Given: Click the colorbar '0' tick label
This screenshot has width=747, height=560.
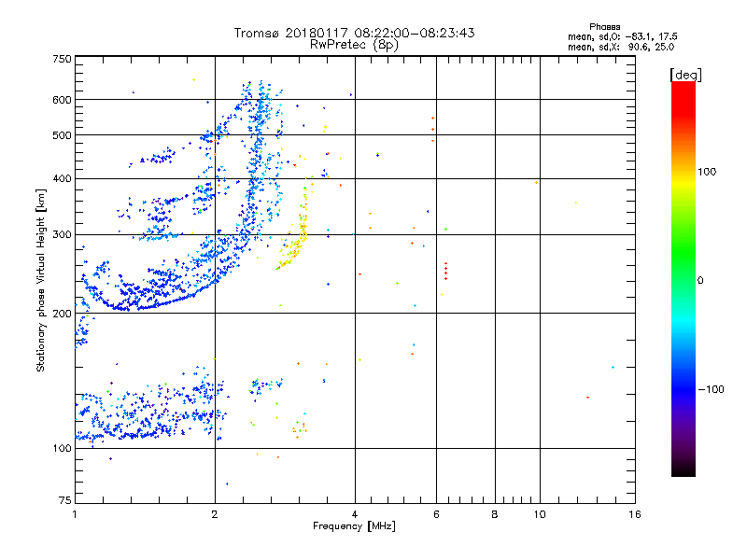Looking at the screenshot, I should click(x=700, y=281).
